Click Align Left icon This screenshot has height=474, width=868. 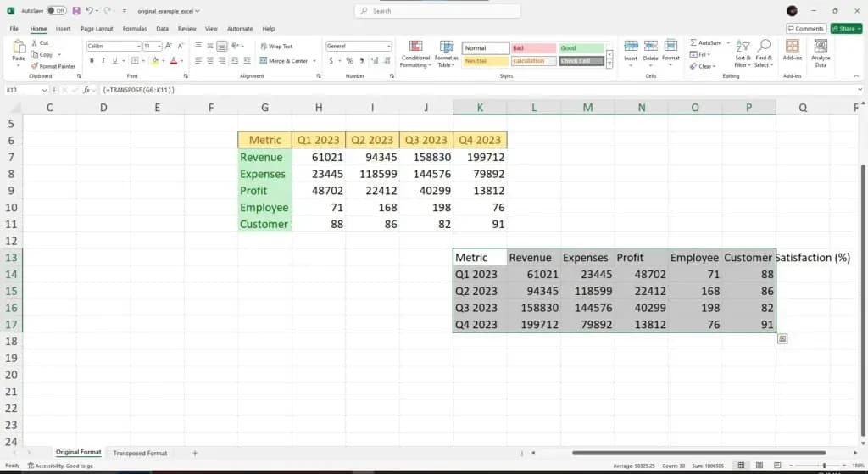click(x=198, y=60)
